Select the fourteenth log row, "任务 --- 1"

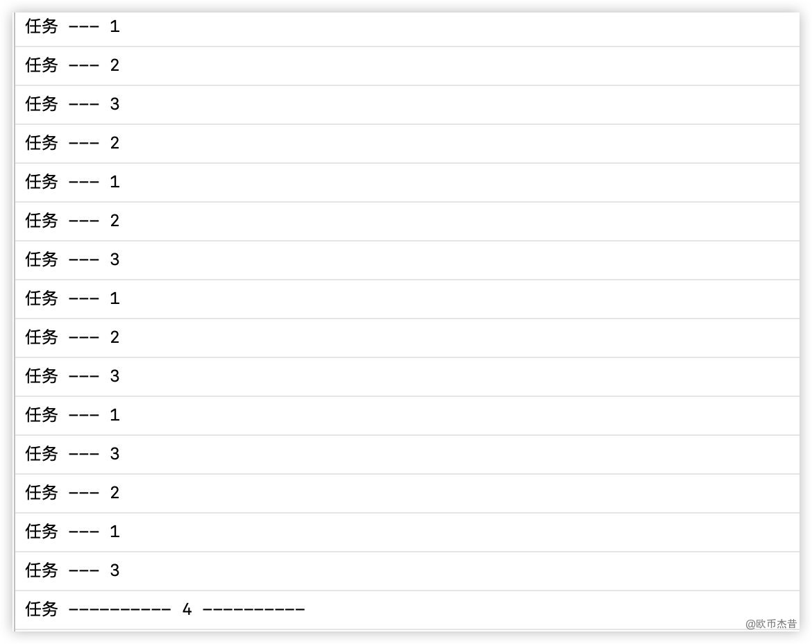pos(72,532)
